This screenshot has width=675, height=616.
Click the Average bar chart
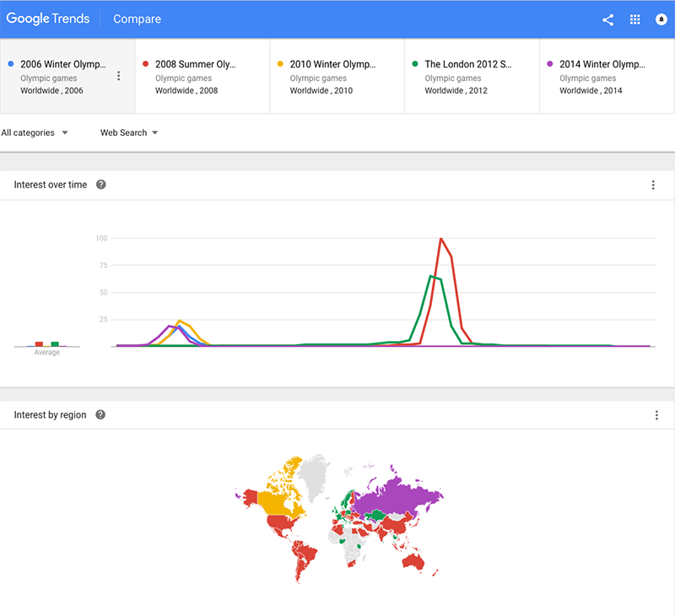[46, 344]
